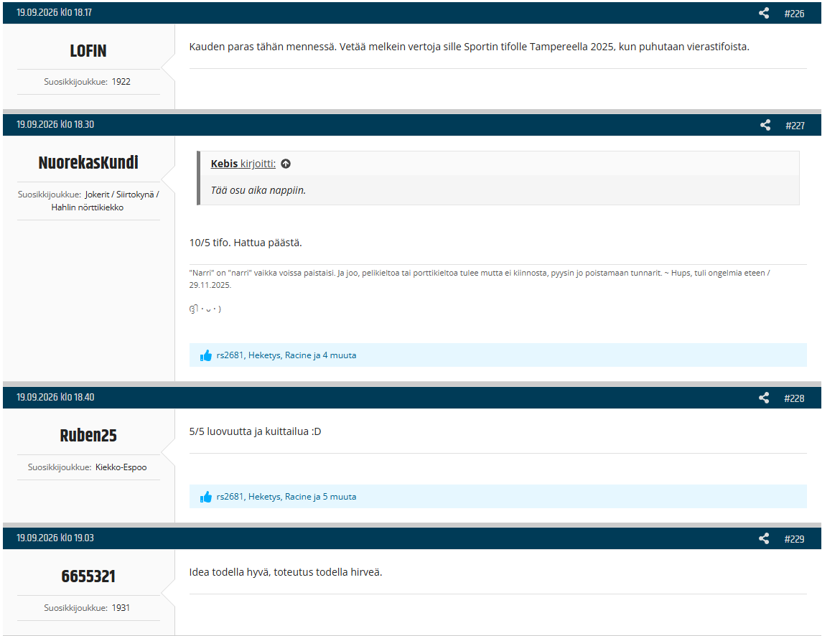840x636 pixels.
Task: Click the share icon on post #229
Action: [764, 538]
